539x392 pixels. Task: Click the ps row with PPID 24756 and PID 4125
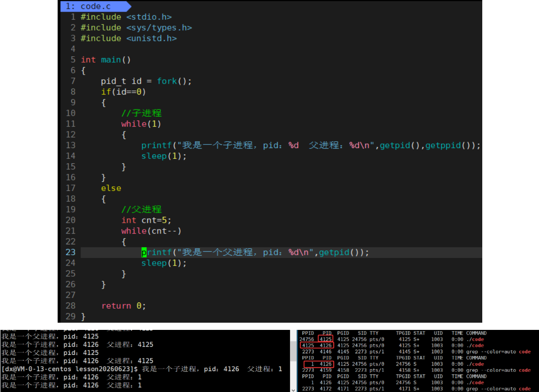coord(392,339)
